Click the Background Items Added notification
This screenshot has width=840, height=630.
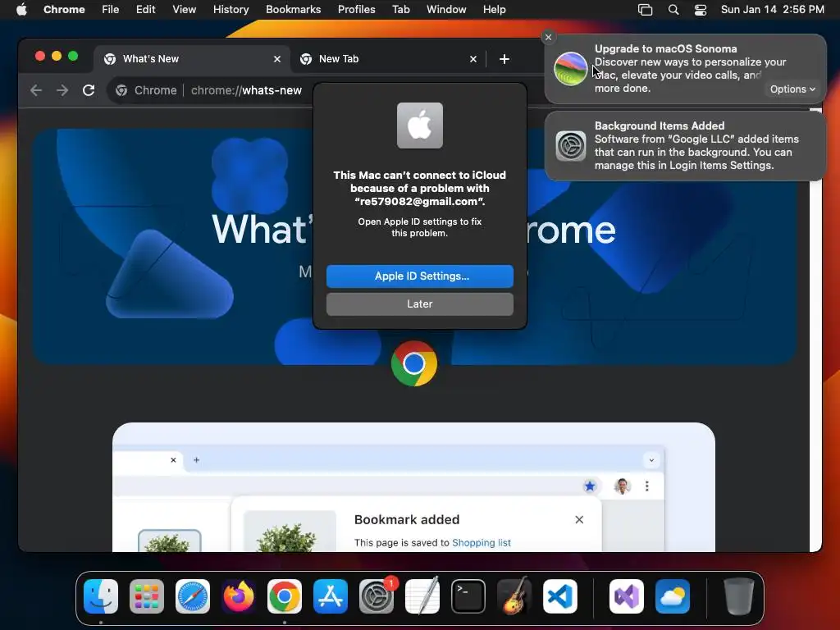(x=685, y=146)
